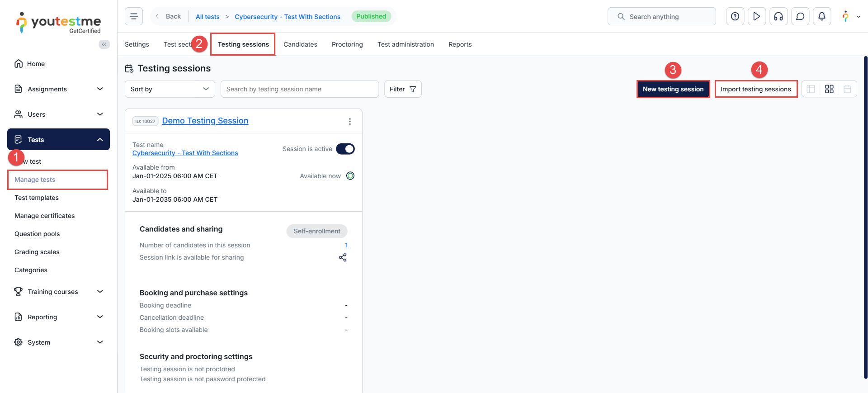Open Demo Testing Session three-dot menu
The height and width of the screenshot is (393, 868).
point(349,121)
